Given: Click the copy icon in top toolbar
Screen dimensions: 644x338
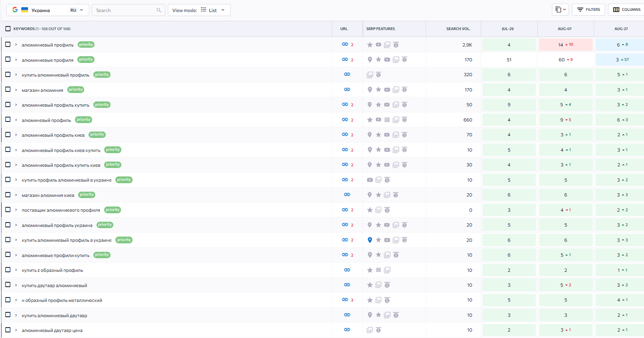Looking at the screenshot, I should (560, 10).
